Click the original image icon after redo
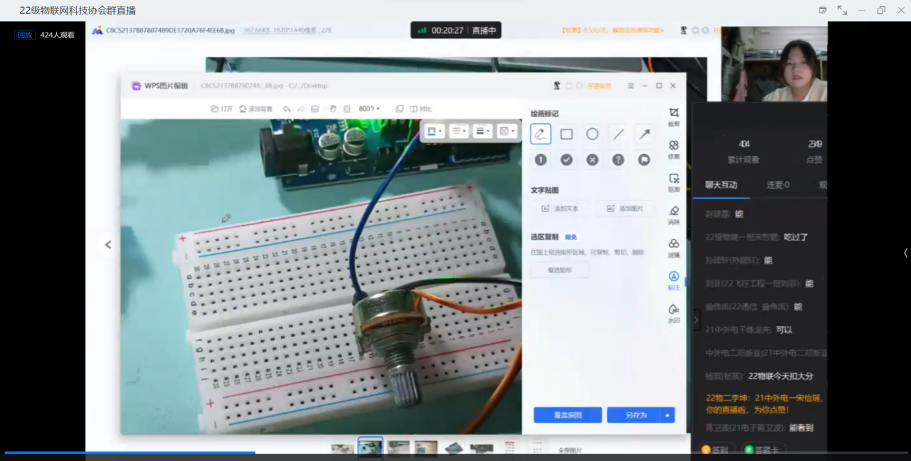Image resolution: width=911 pixels, height=461 pixels. coord(315,109)
